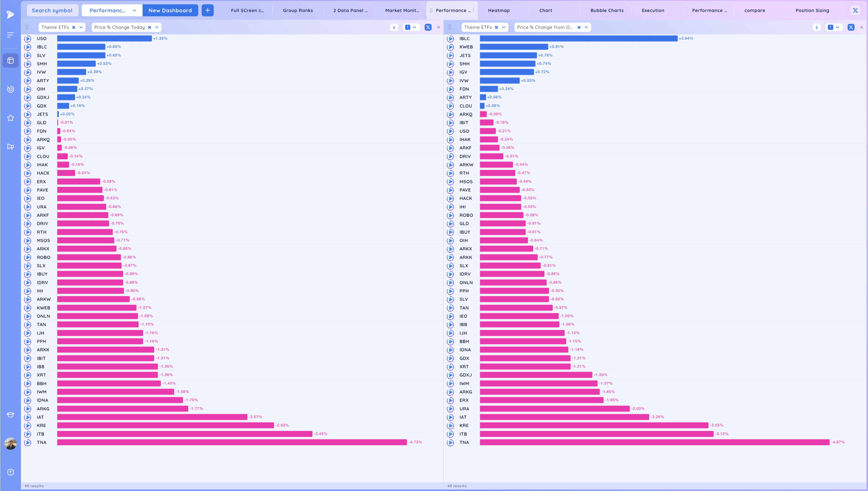868x491 pixels.
Task: Switch to the Bubble Charts tab
Action: coord(607,10)
